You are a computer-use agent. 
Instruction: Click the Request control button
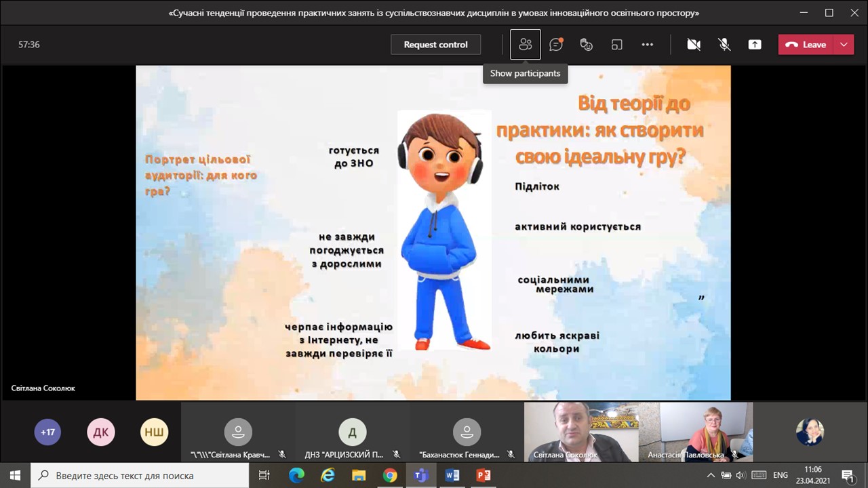click(x=435, y=45)
